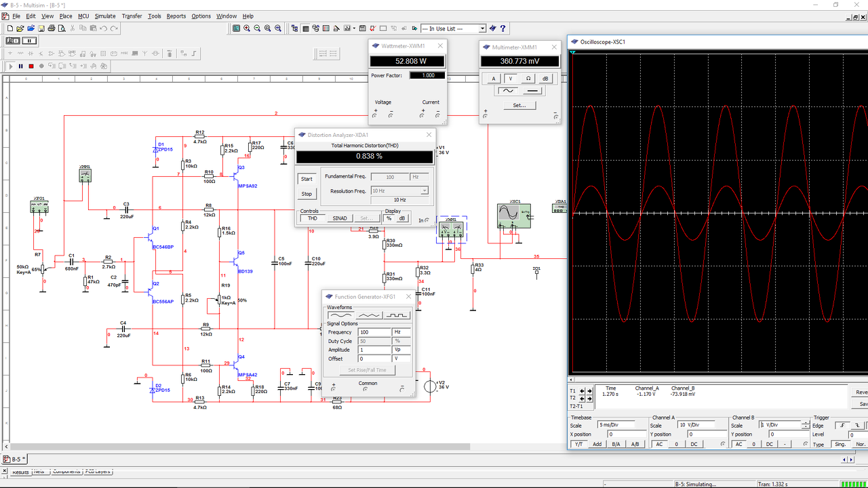The width and height of the screenshot is (868, 488).
Task: Choose square waveform in Function Generator
Action: pyautogui.click(x=397, y=315)
